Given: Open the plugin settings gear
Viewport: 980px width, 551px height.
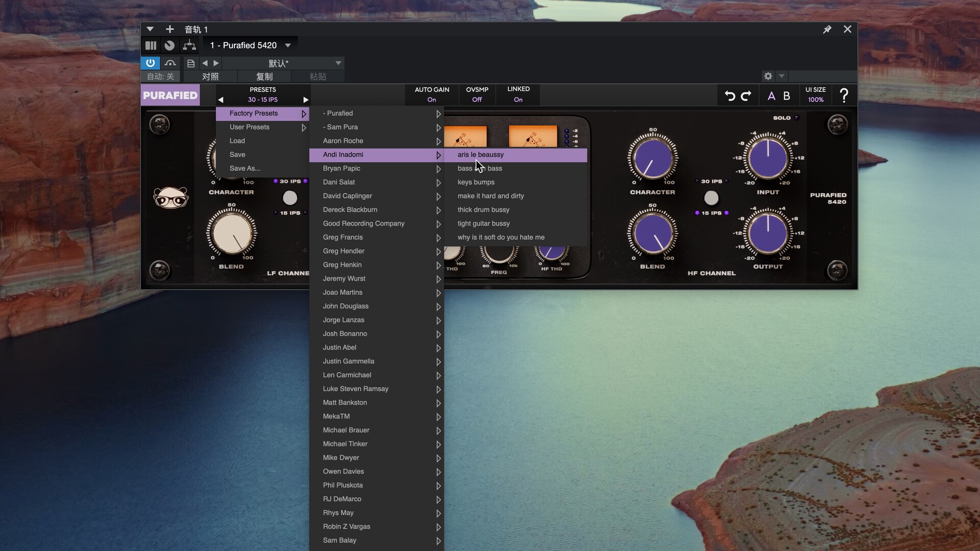Looking at the screenshot, I should click(768, 76).
